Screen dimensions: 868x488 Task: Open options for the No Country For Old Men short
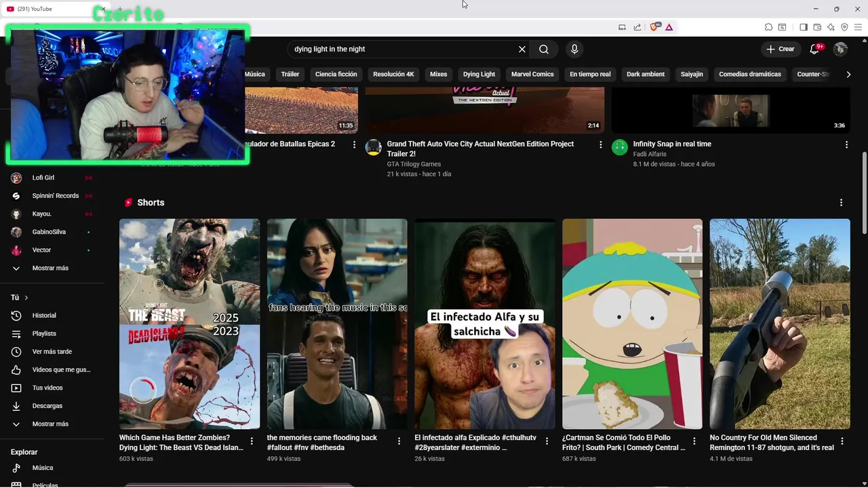point(842,441)
